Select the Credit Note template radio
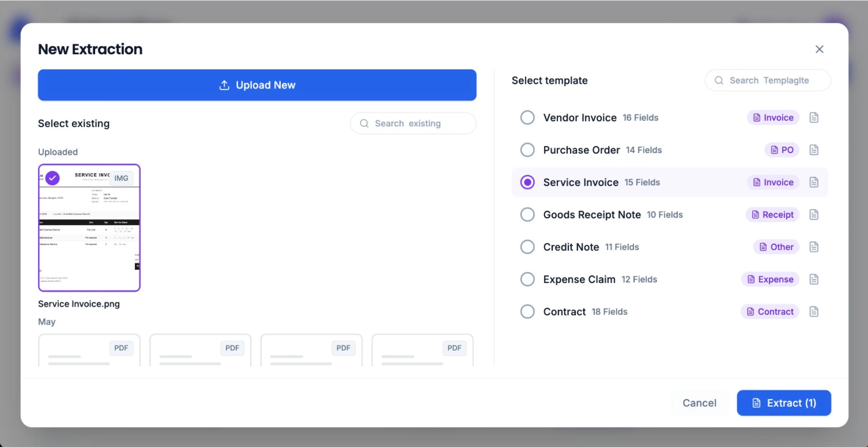The width and height of the screenshot is (868, 447). coord(527,247)
